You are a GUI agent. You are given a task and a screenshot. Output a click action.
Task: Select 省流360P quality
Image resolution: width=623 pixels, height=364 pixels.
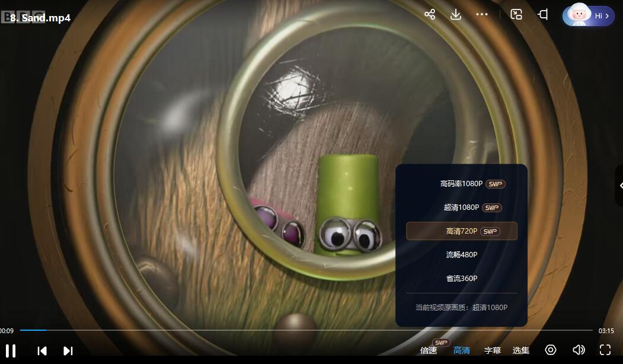(x=462, y=279)
